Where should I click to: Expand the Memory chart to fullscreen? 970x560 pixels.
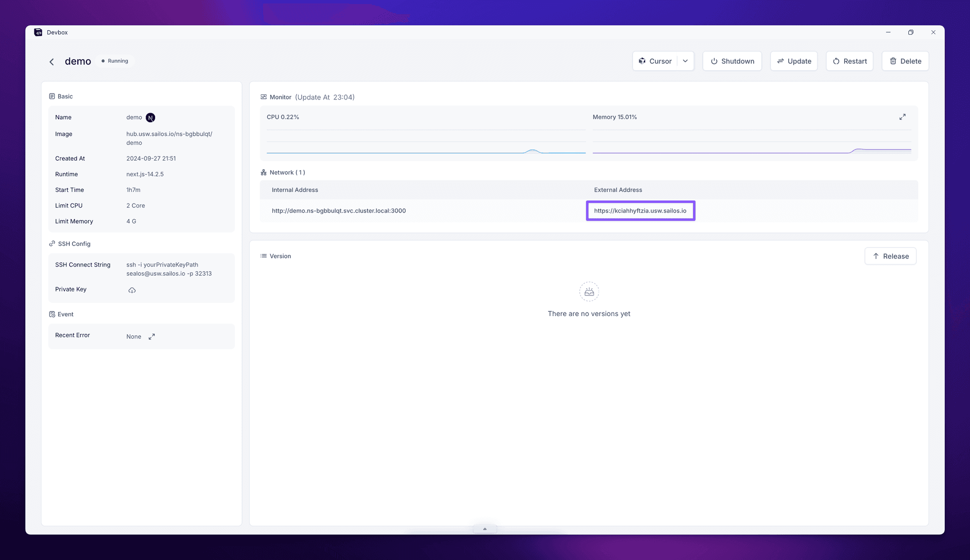[x=903, y=117]
